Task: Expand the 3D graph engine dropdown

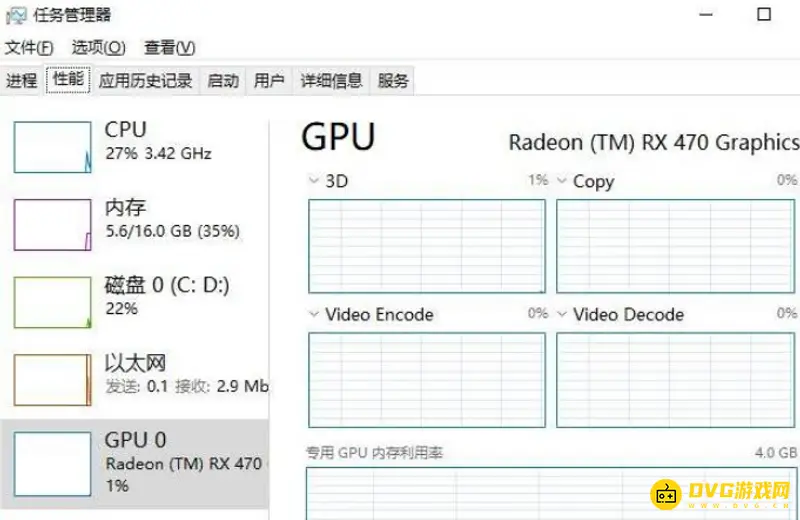Action: tap(314, 181)
